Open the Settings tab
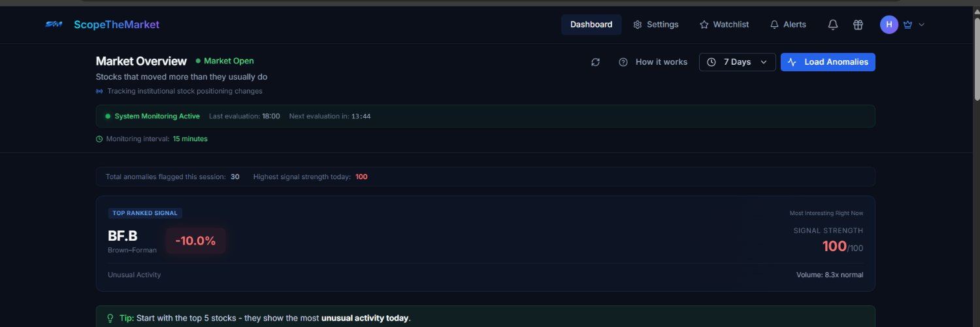Viewport: 980px width, 327px height. tap(656, 24)
